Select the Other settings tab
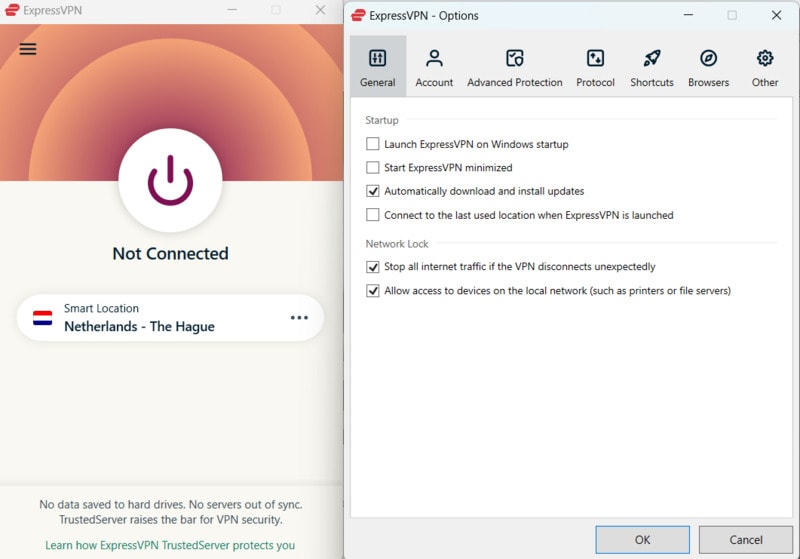Image resolution: width=800 pixels, height=559 pixels. click(765, 68)
